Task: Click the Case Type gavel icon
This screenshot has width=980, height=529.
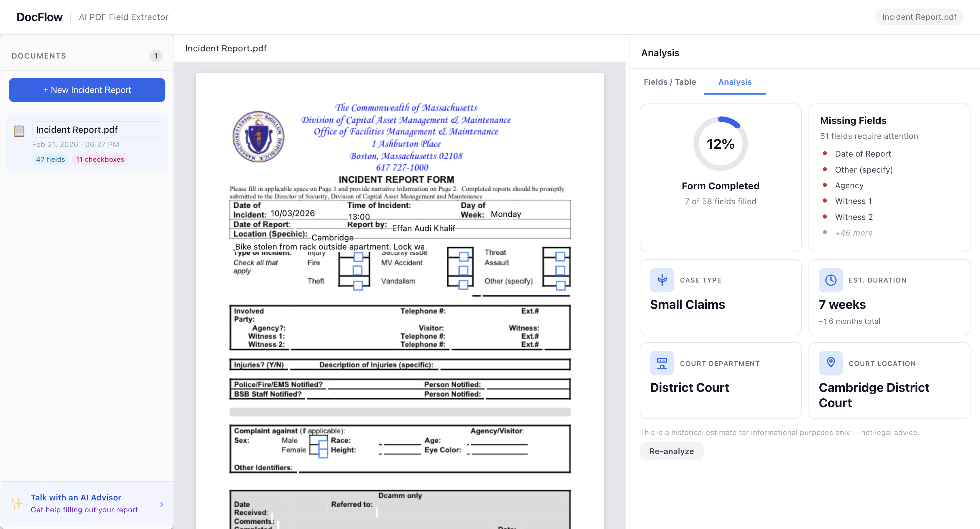Action: coord(661,280)
